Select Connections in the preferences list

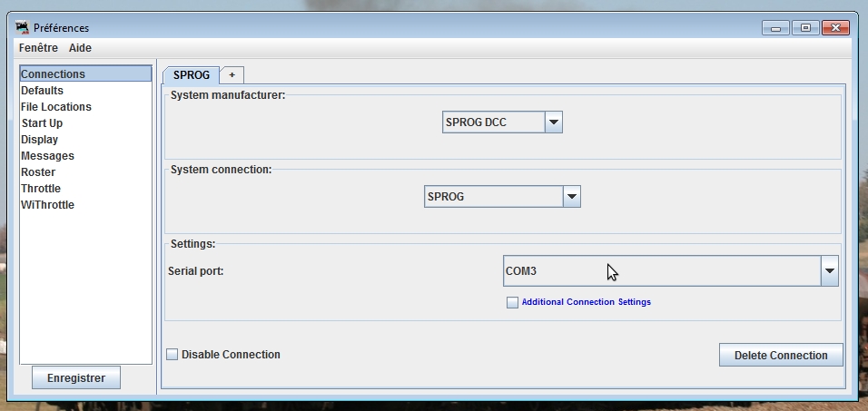click(x=85, y=73)
